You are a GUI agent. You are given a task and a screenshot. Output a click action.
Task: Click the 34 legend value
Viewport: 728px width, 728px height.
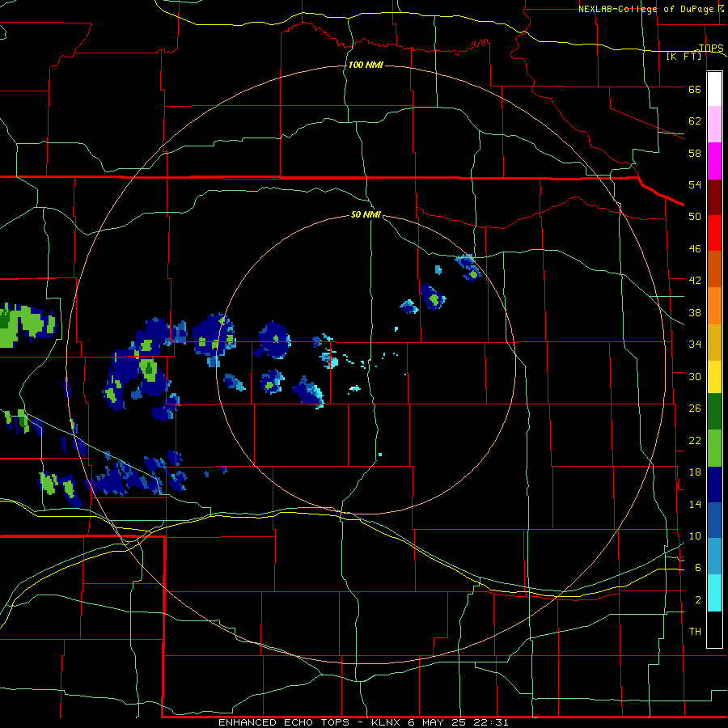point(695,345)
